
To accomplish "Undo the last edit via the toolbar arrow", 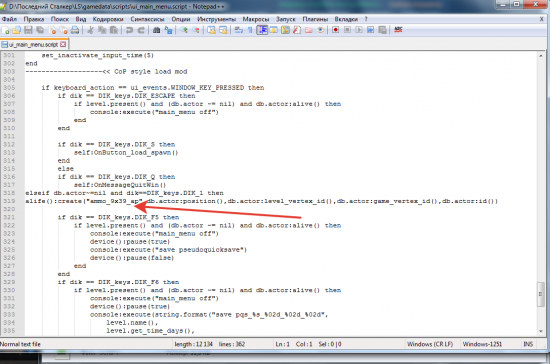I will coord(129,31).
